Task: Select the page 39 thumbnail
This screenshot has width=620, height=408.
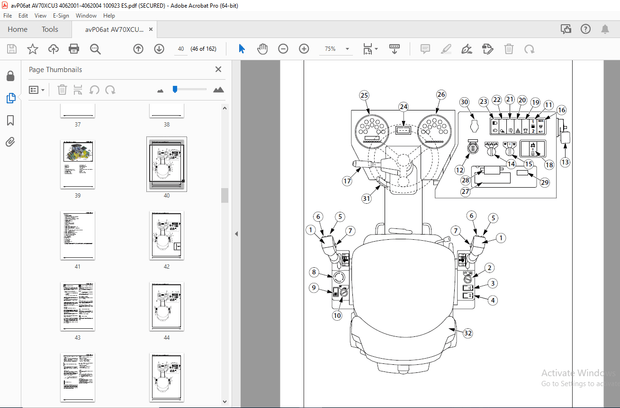Action: click(78, 165)
